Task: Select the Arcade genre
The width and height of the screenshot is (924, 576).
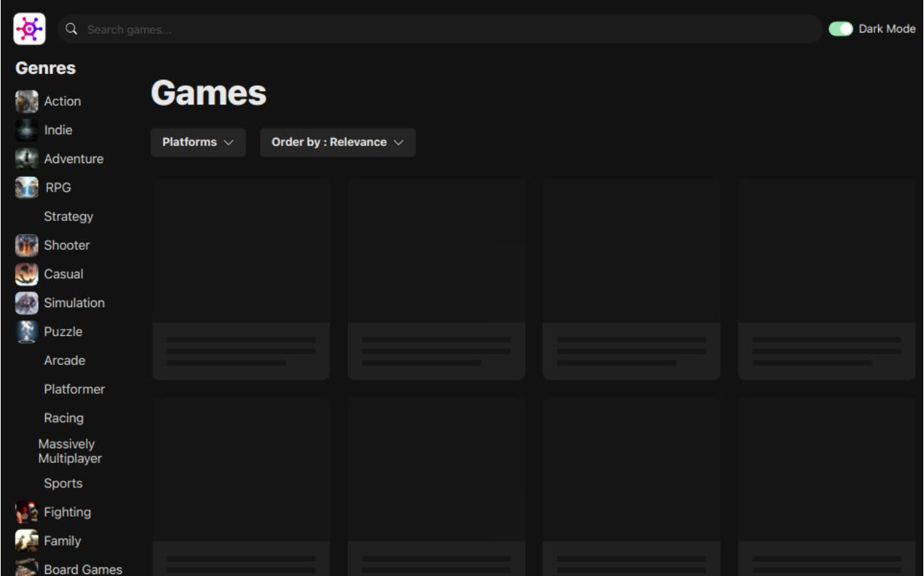Action: (64, 361)
